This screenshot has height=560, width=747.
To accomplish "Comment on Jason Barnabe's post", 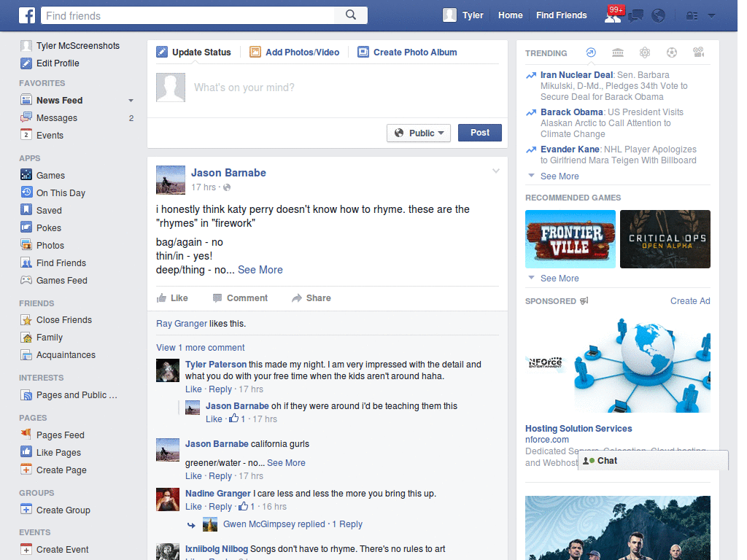I will coord(240,298).
